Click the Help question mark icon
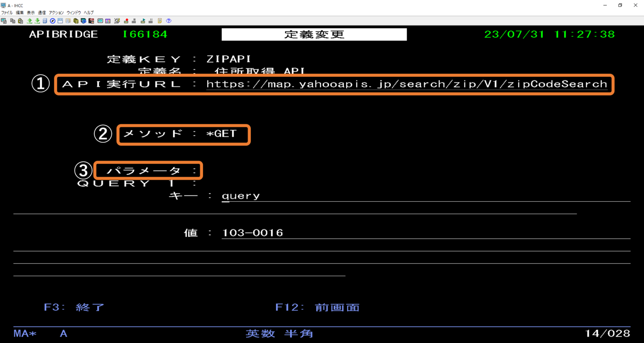 [x=168, y=21]
